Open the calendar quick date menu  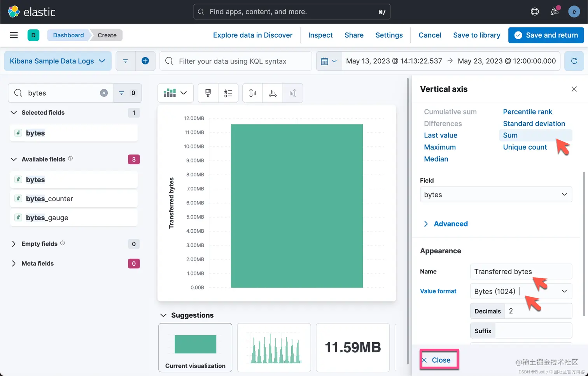(x=329, y=61)
